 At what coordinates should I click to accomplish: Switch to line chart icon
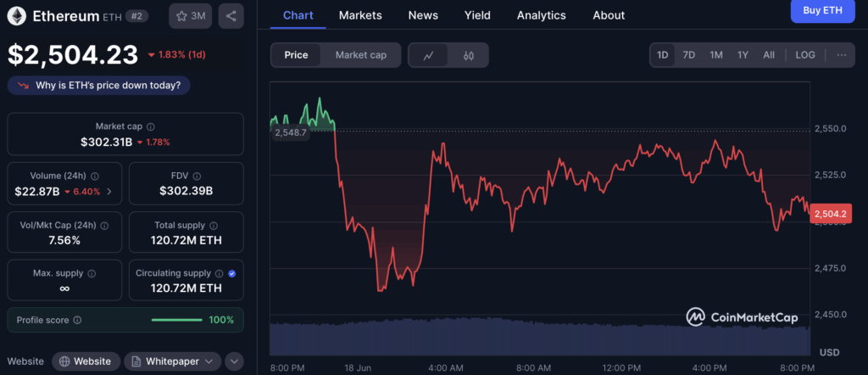(429, 55)
